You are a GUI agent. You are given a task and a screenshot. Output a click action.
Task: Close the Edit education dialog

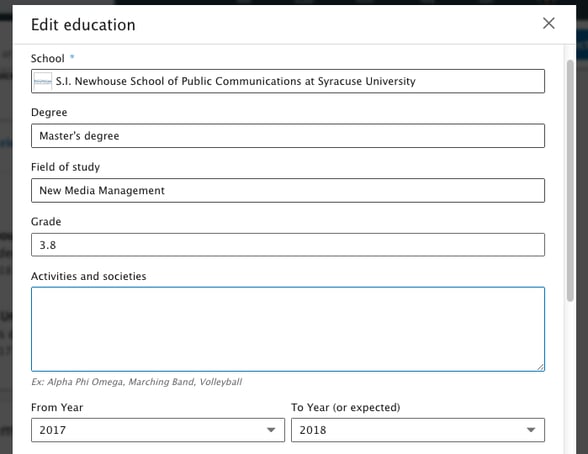549,23
